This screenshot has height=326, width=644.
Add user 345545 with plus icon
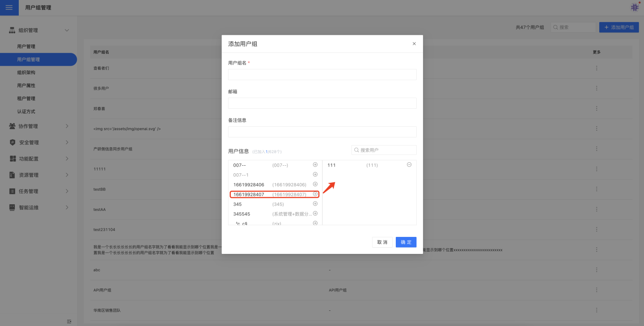click(x=315, y=214)
